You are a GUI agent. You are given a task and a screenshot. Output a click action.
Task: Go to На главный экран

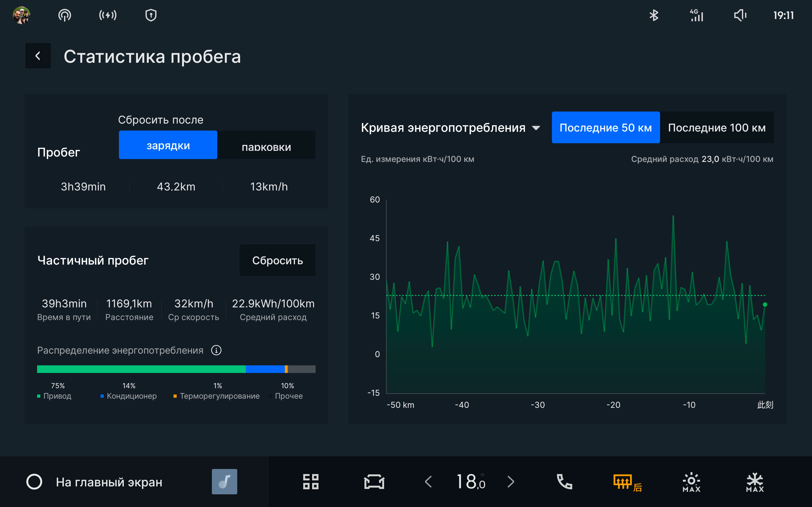point(109,482)
